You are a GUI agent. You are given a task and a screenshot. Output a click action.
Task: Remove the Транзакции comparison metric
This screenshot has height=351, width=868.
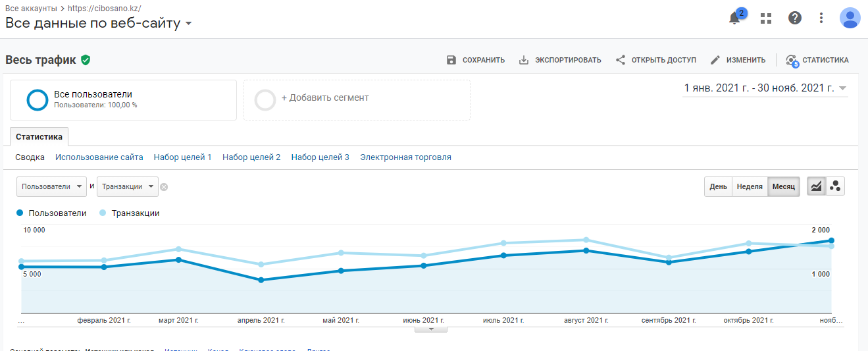coord(164,187)
